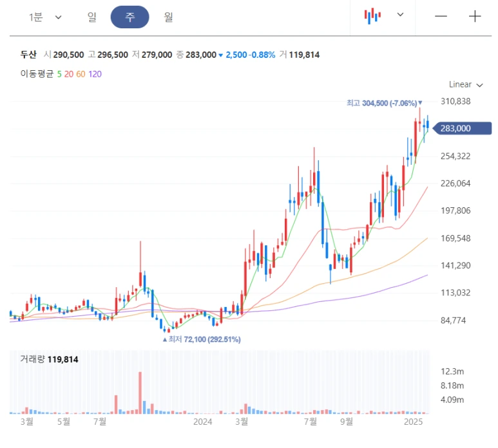498x448 pixels.
Task: Click the close price 283,000 in header
Action: (x=201, y=55)
